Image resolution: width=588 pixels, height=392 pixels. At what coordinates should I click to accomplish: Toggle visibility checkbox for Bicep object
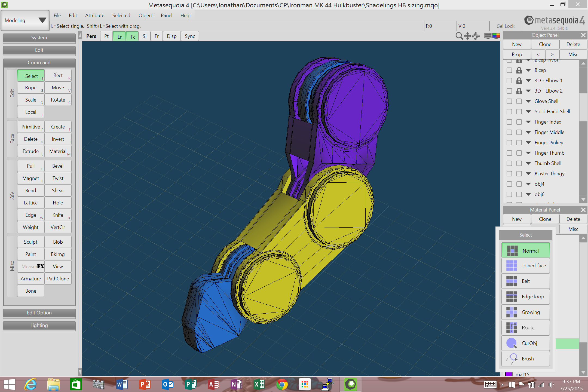[509, 70]
